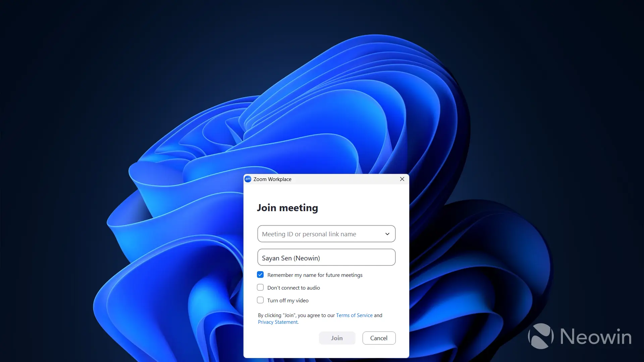
Task: Click the Join button
Action: (337, 338)
